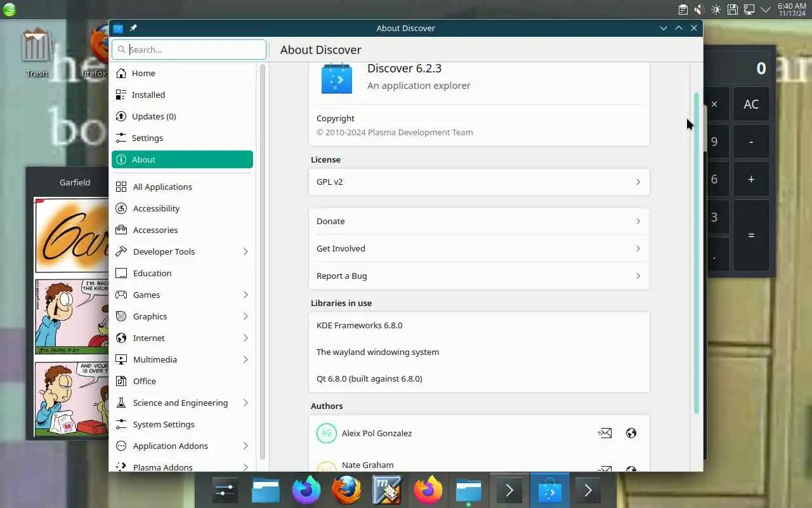The height and width of the screenshot is (508, 812).
Task: Expand the Developer Tools category arrow
Action: (246, 251)
